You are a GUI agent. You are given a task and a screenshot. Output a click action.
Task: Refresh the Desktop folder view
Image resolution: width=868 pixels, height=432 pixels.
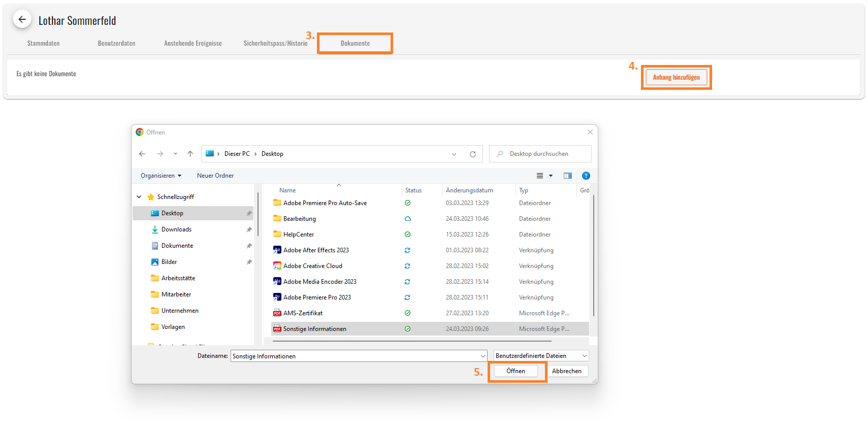(473, 154)
